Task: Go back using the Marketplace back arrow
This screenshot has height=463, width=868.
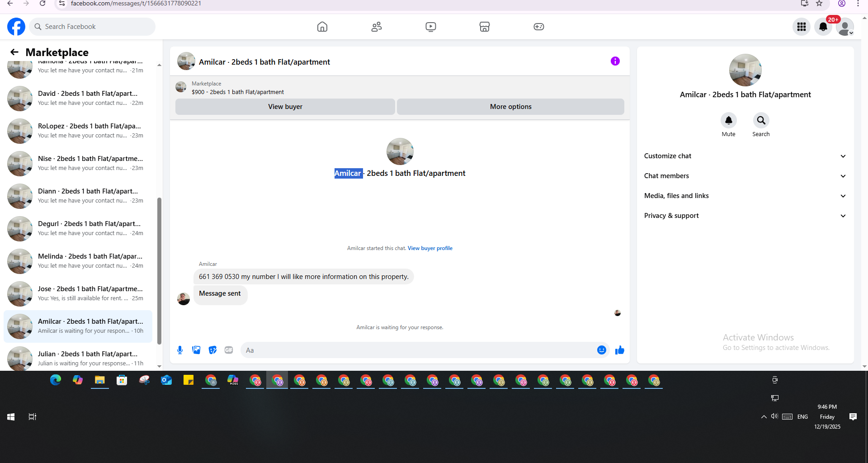Action: click(14, 52)
